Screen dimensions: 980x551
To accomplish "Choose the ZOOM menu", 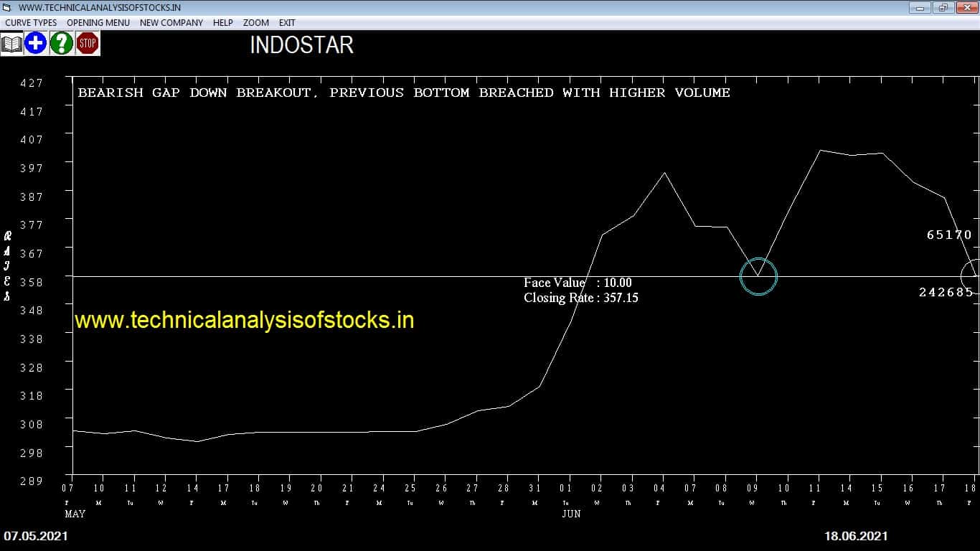I will pos(256,22).
